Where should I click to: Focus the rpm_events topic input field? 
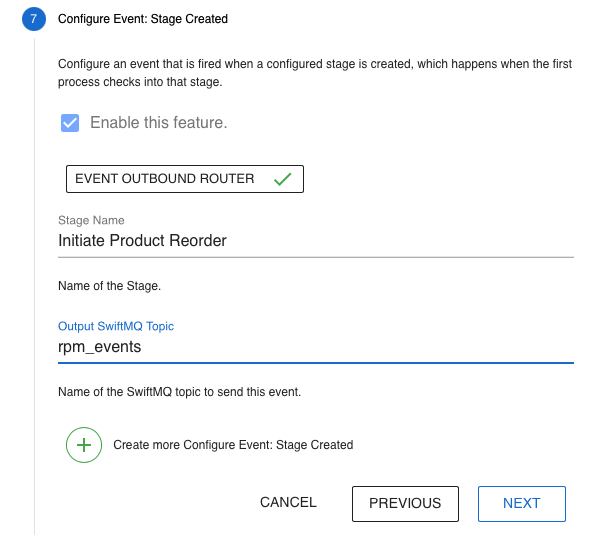pyautogui.click(x=316, y=347)
